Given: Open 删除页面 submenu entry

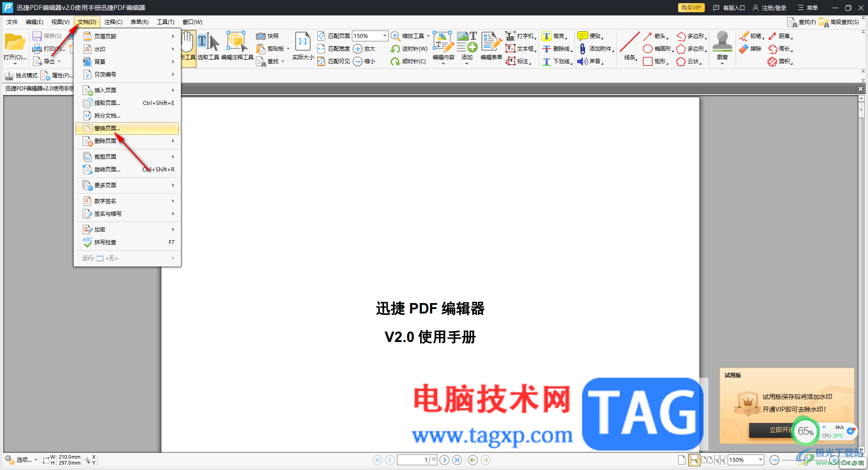Looking at the screenshot, I should (127, 141).
